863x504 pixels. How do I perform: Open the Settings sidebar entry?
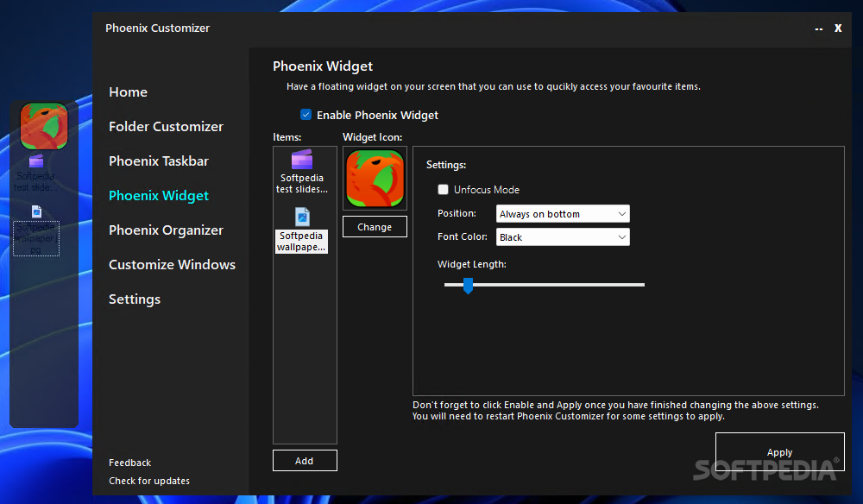pos(135,299)
